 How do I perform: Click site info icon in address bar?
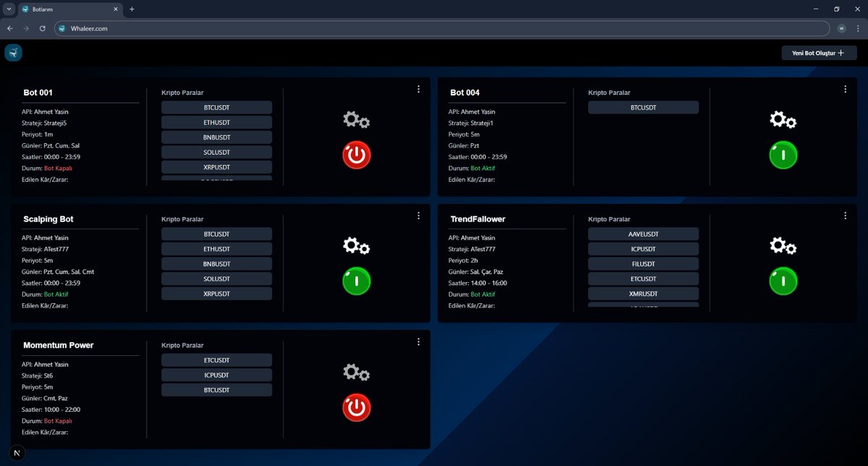[63, 28]
